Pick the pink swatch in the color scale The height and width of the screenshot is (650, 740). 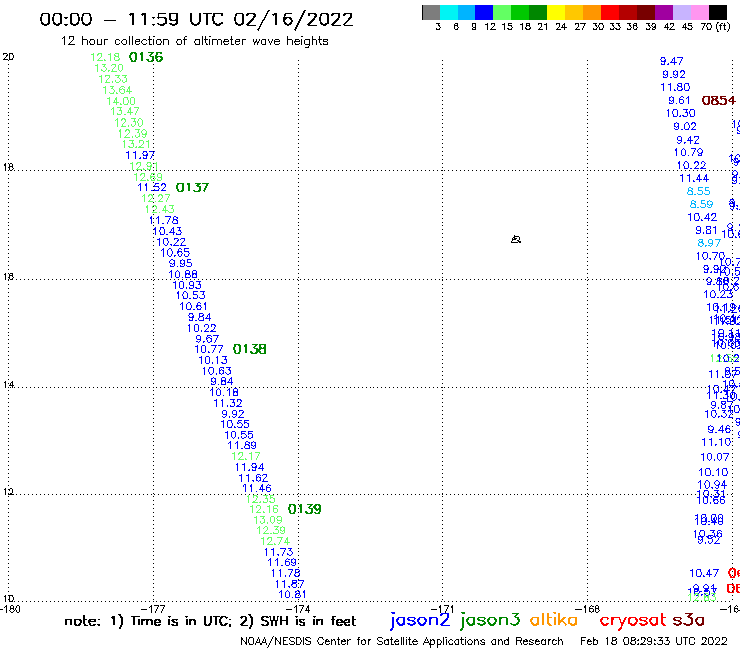pos(699,12)
